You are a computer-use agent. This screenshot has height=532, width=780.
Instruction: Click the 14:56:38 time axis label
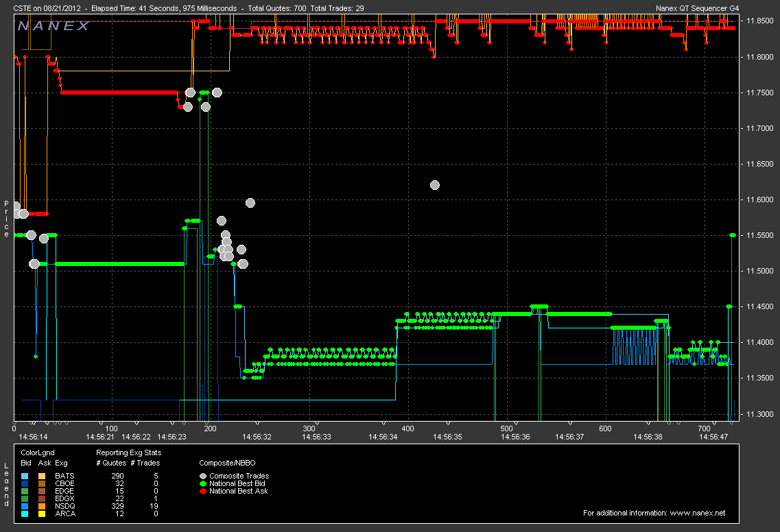[x=648, y=437]
